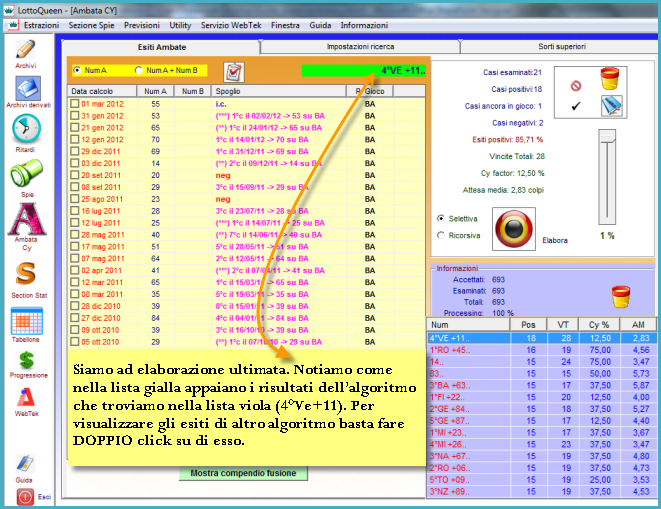Screen dimensions: 661x509
Task: Open Progressione dollar icon
Action: [27, 361]
